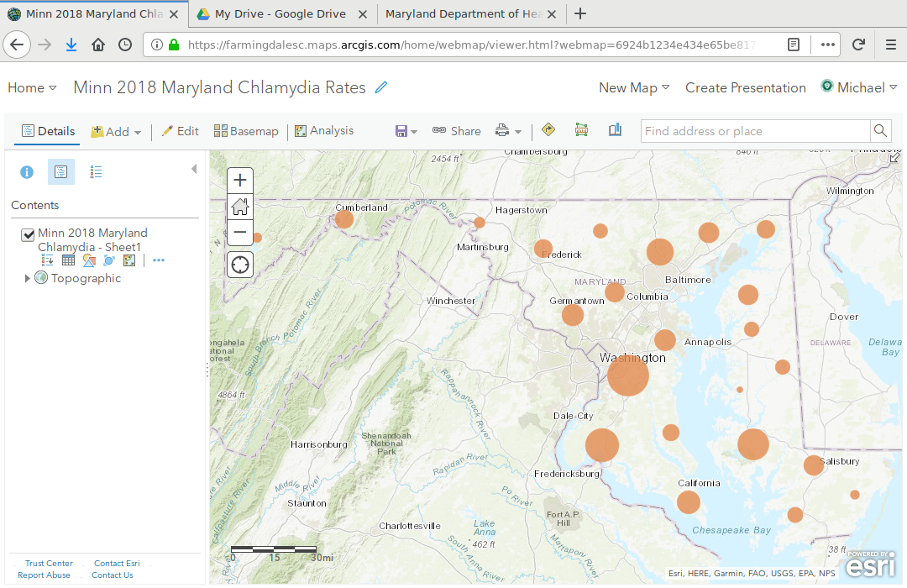Open the attribute table for the Chlamydia layer
Image resolution: width=907 pixels, height=588 pixels.
pos(67,260)
